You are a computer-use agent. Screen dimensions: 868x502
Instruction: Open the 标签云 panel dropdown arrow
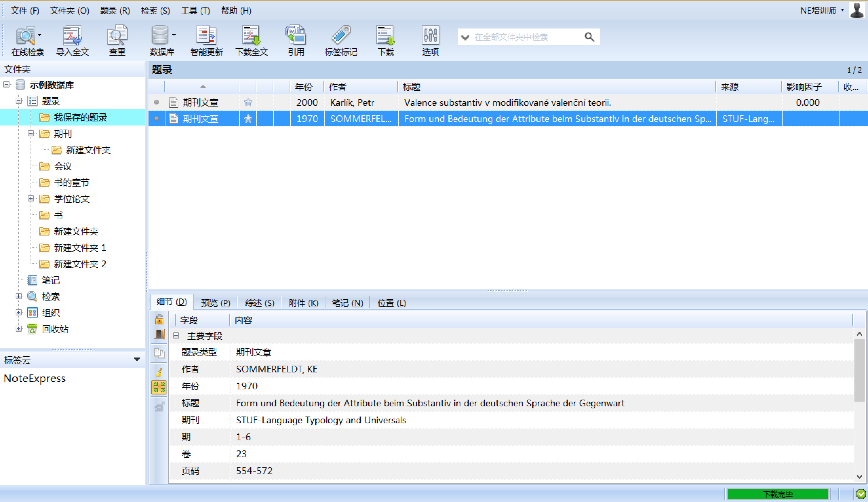coord(137,359)
